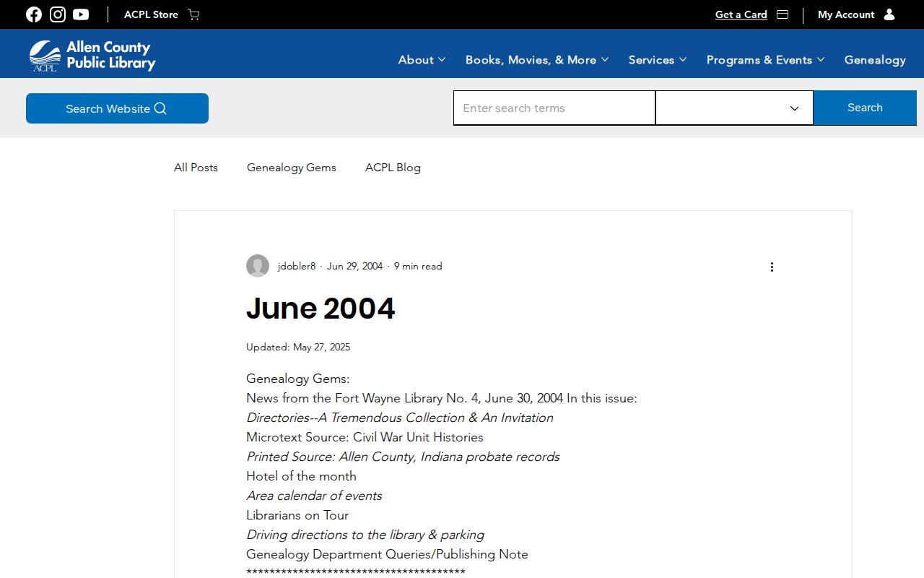Open the post's more actions menu
Image resolution: width=924 pixels, height=578 pixels.
(x=772, y=267)
